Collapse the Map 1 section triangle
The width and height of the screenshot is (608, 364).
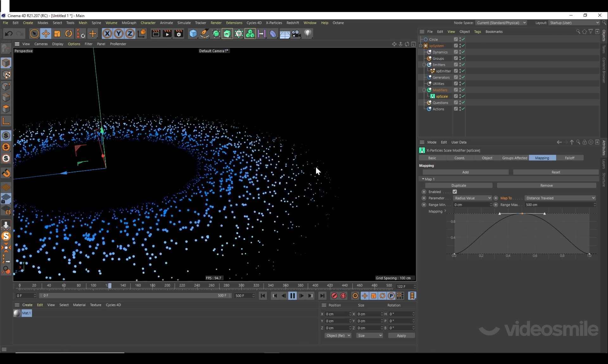click(x=423, y=179)
